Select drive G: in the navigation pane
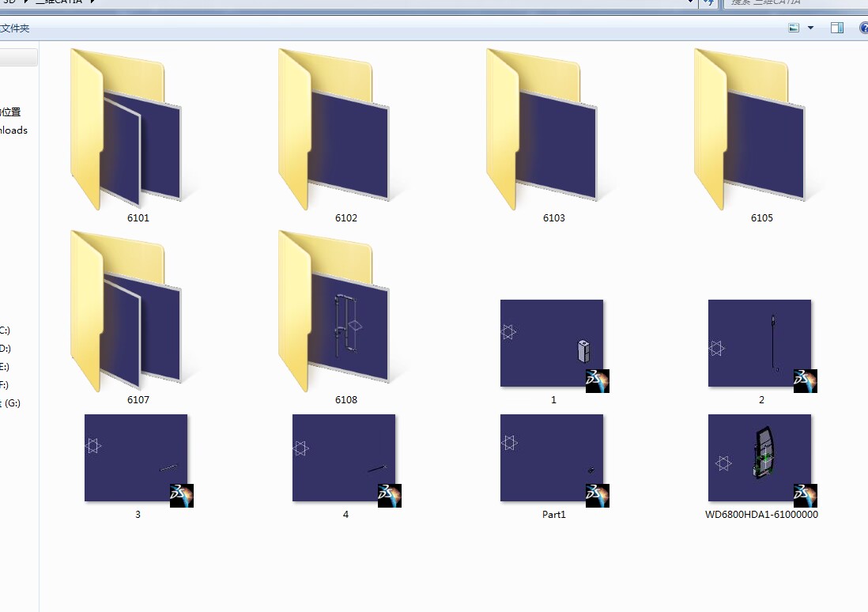Image resolution: width=868 pixels, height=612 pixels. (10, 403)
